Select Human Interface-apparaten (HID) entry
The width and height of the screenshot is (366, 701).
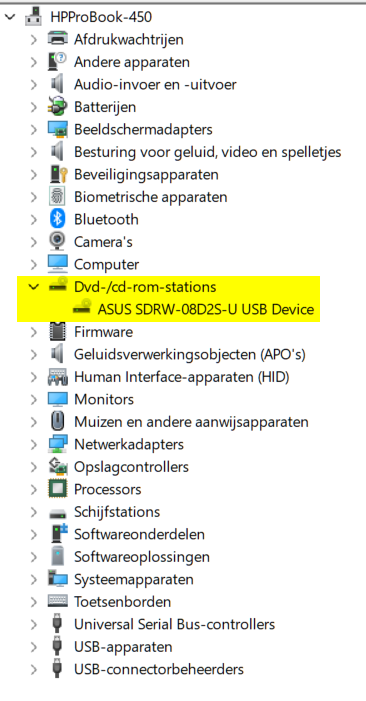pos(181,377)
